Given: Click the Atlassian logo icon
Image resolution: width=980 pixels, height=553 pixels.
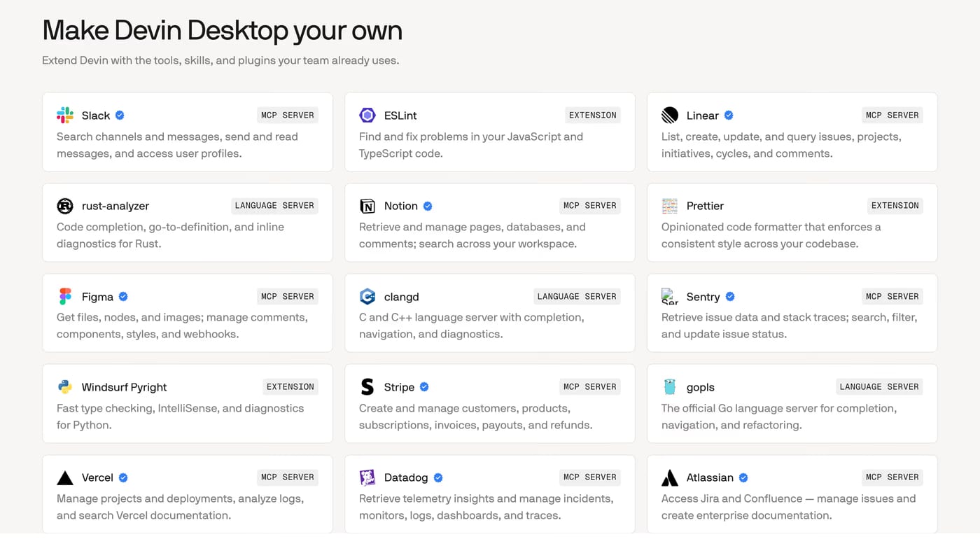Looking at the screenshot, I should tap(670, 477).
